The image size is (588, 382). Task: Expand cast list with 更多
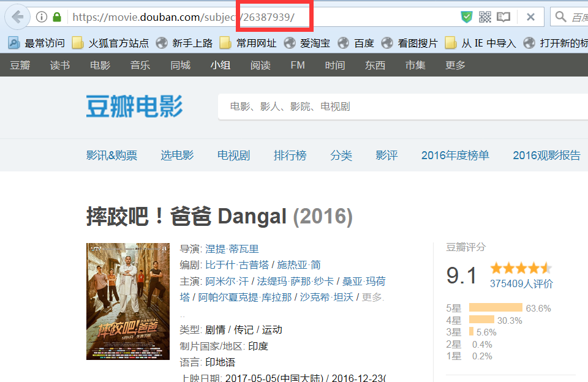coord(372,298)
